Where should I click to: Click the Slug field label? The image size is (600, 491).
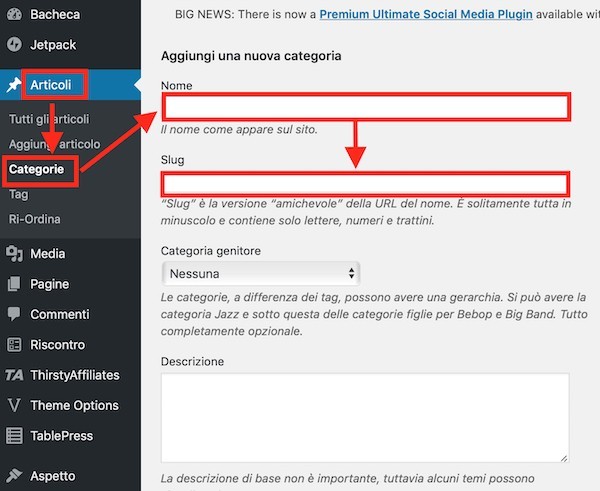(173, 160)
